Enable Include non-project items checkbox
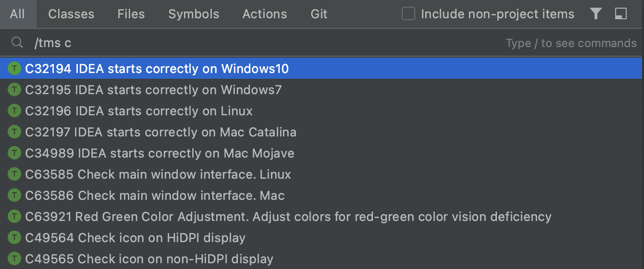The height and width of the screenshot is (269, 644). [x=409, y=14]
